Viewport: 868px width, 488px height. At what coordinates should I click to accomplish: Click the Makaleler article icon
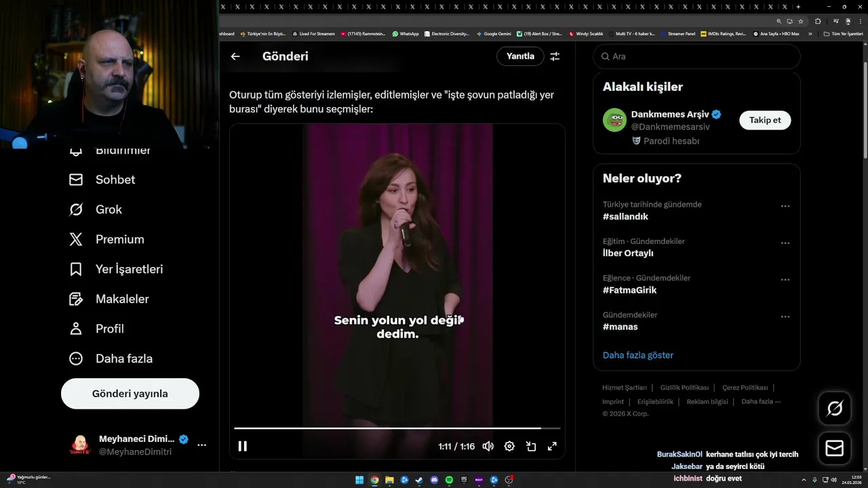click(x=76, y=299)
